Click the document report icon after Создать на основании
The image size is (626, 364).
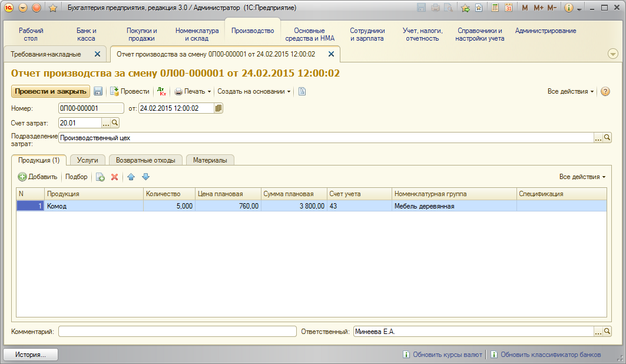click(302, 91)
